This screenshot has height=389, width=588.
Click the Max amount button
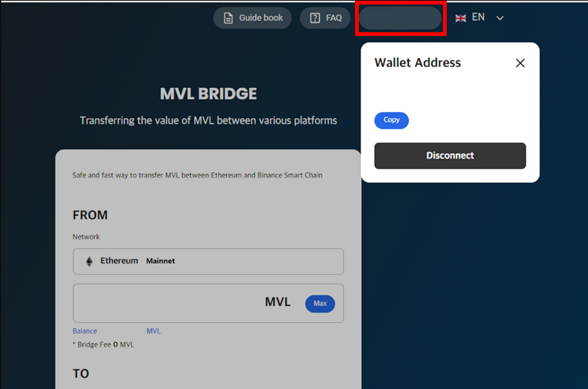click(x=320, y=303)
